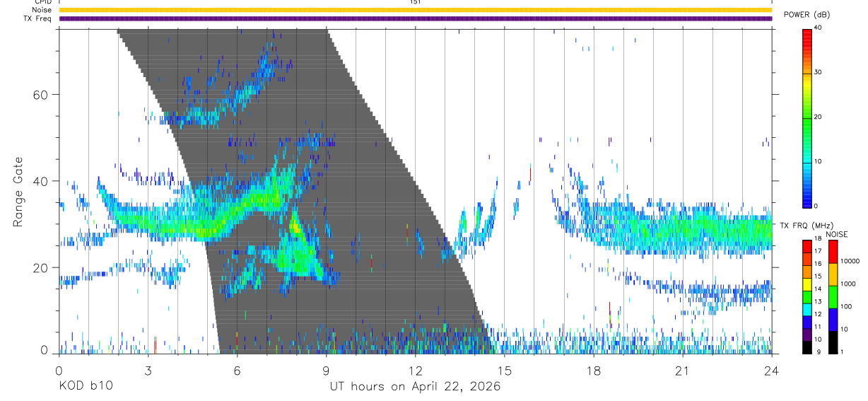Click the orange 15–16 MHz TX frequency swatch

click(808, 272)
